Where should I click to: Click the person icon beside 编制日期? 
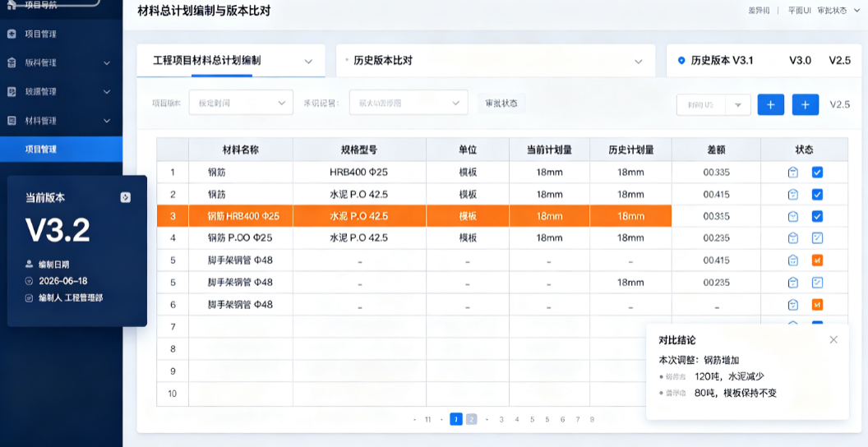coord(30,265)
